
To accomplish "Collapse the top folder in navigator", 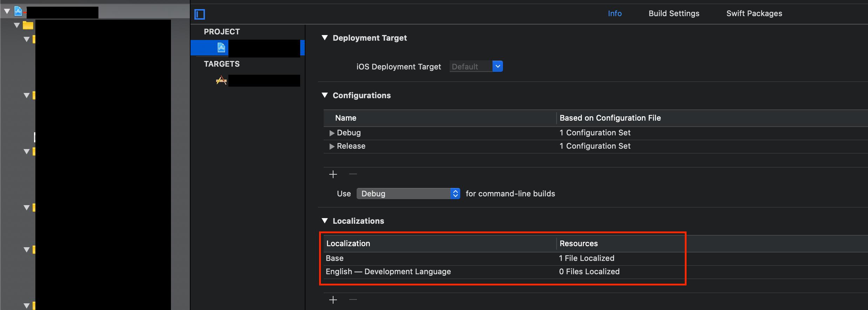I will click(17, 25).
